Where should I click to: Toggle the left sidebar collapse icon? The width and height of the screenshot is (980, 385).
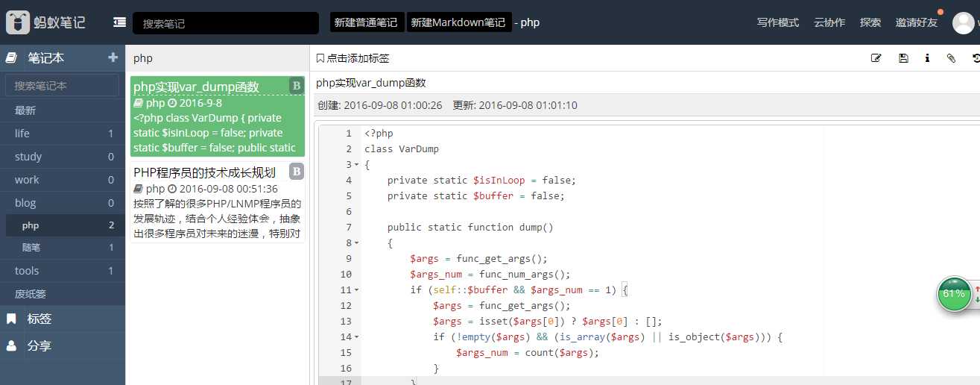pyautogui.click(x=119, y=22)
